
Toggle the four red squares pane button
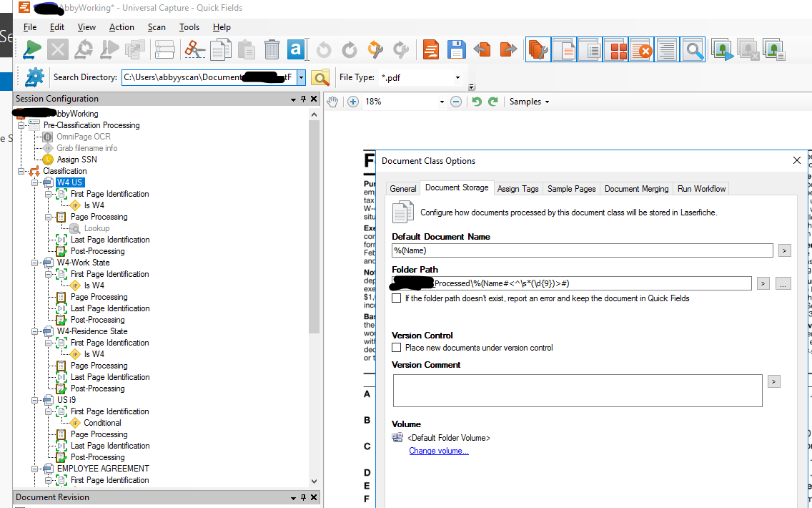(616, 50)
